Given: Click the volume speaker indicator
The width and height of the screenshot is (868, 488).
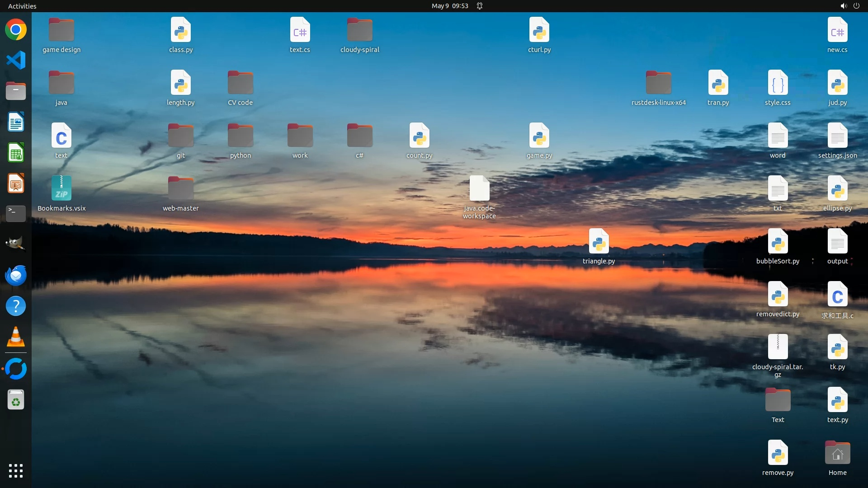Looking at the screenshot, I should click(x=843, y=6).
